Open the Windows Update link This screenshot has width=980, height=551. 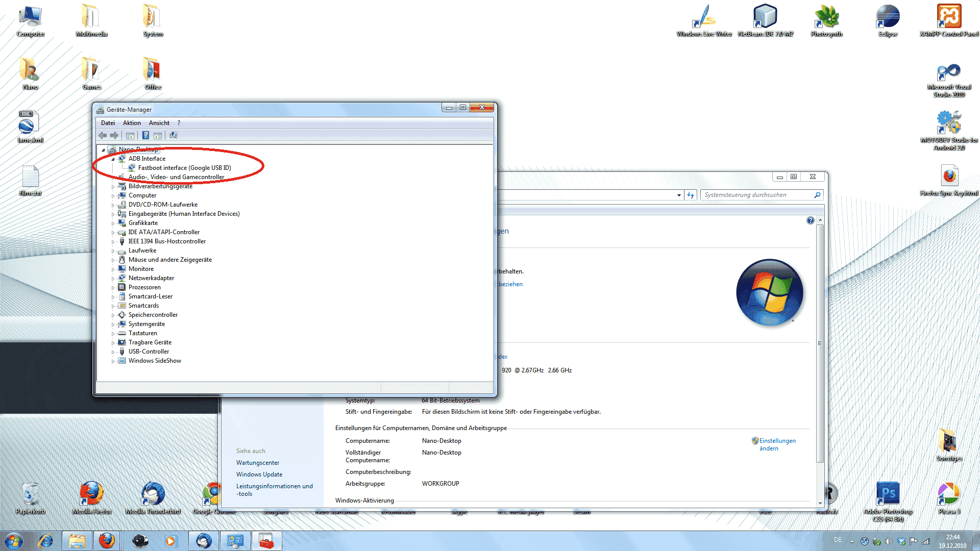[259, 474]
